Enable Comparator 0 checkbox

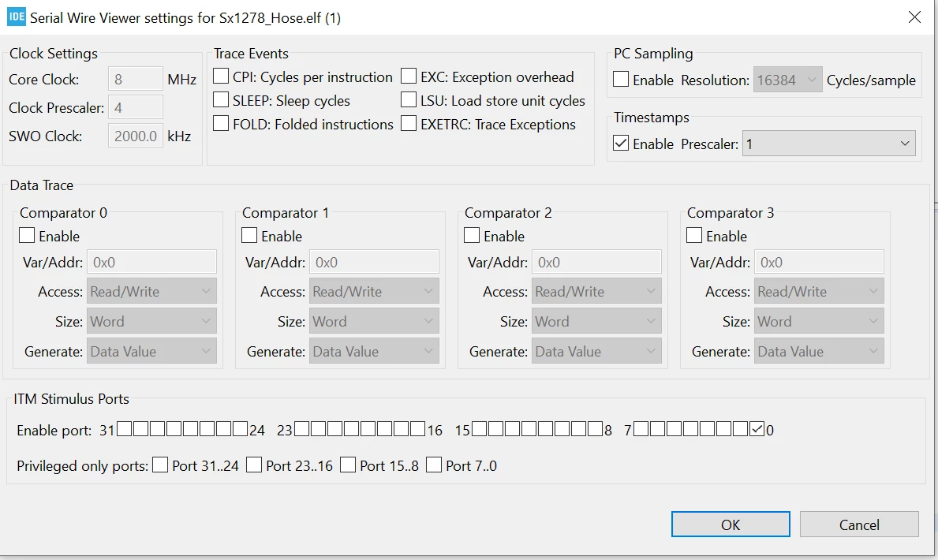click(27, 235)
